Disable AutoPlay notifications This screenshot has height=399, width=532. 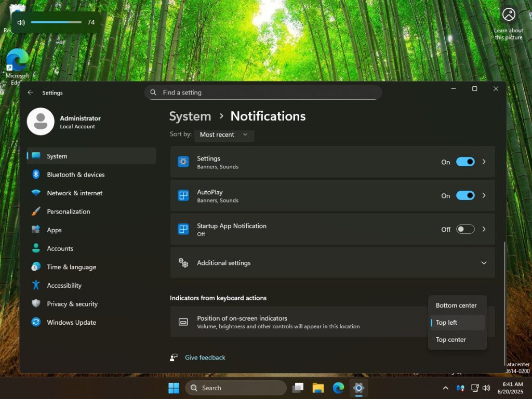465,195
